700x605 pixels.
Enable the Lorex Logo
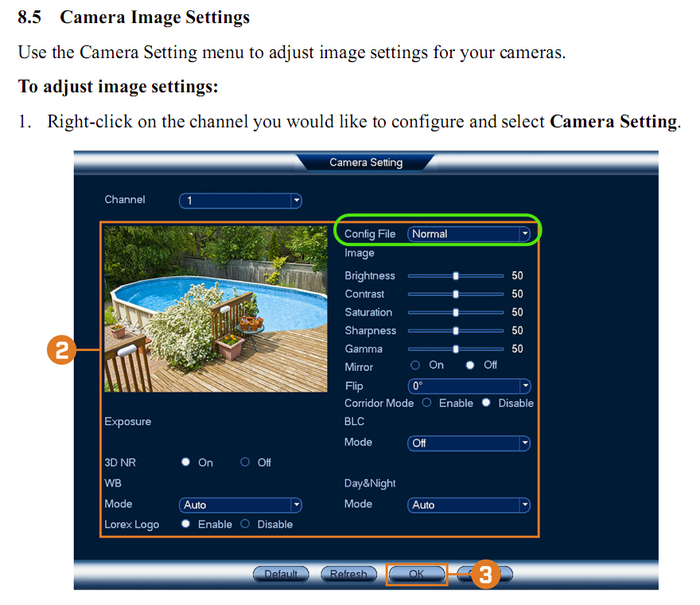point(185,524)
